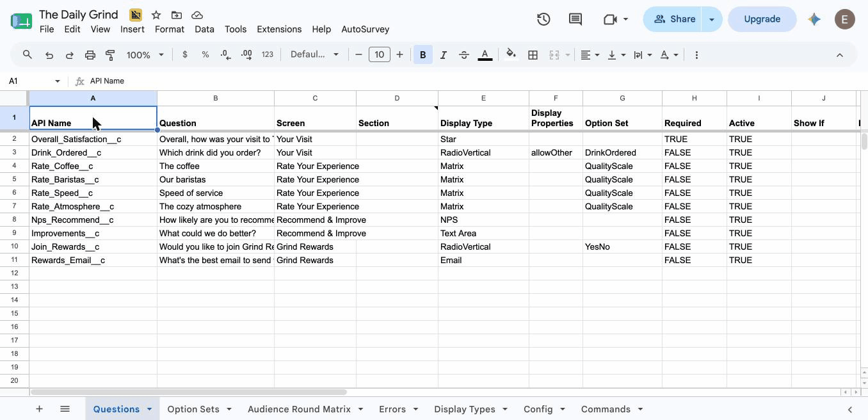The image size is (868, 420).
Task: Open the fill color picker
Action: pos(511,55)
